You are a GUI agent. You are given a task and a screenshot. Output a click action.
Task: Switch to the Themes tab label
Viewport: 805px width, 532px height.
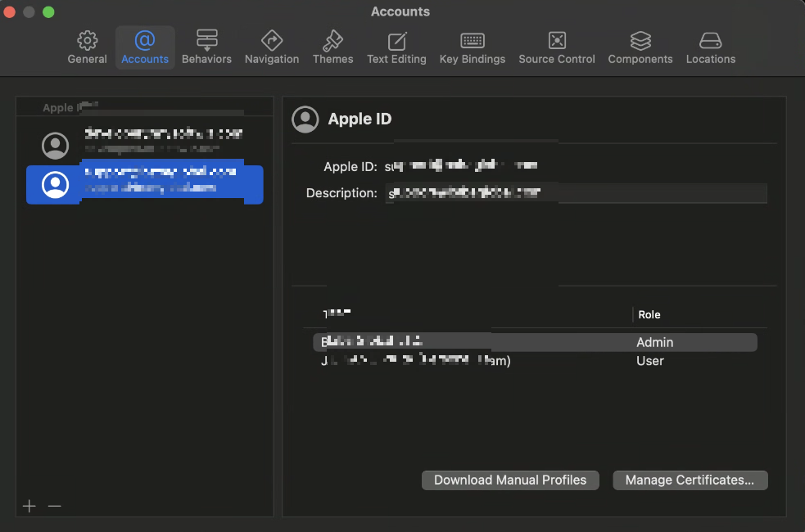(x=332, y=59)
